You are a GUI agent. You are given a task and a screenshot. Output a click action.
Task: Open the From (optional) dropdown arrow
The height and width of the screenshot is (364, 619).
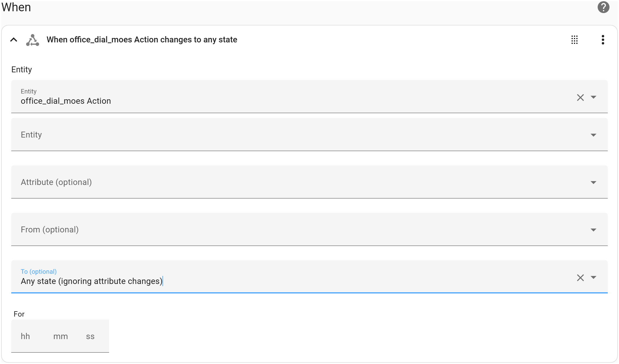point(594,230)
